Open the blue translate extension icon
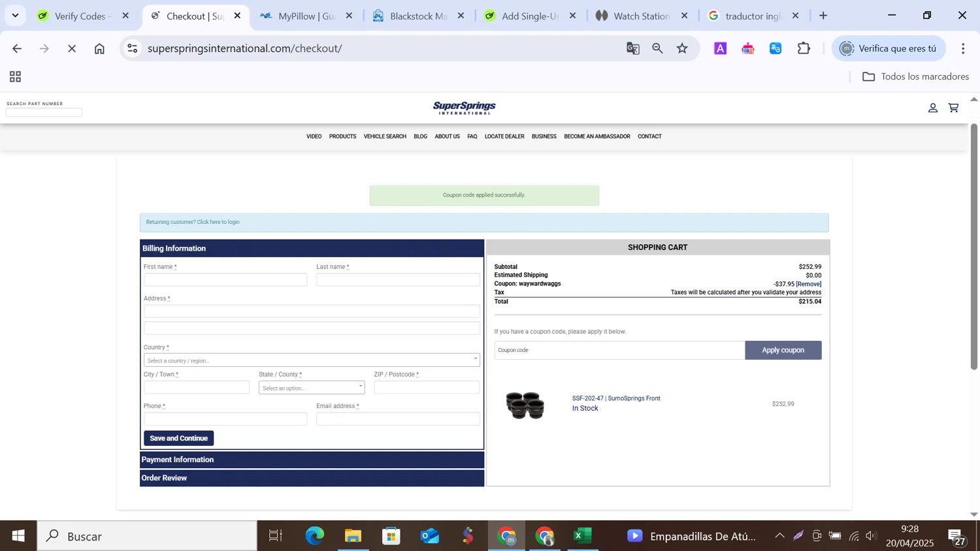 (x=776, y=48)
